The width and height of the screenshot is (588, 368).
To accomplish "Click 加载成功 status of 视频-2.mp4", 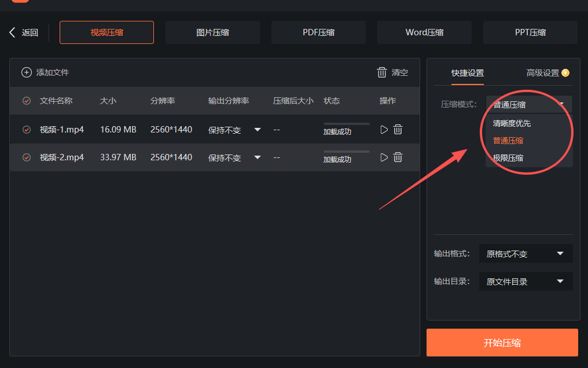I will (x=337, y=159).
